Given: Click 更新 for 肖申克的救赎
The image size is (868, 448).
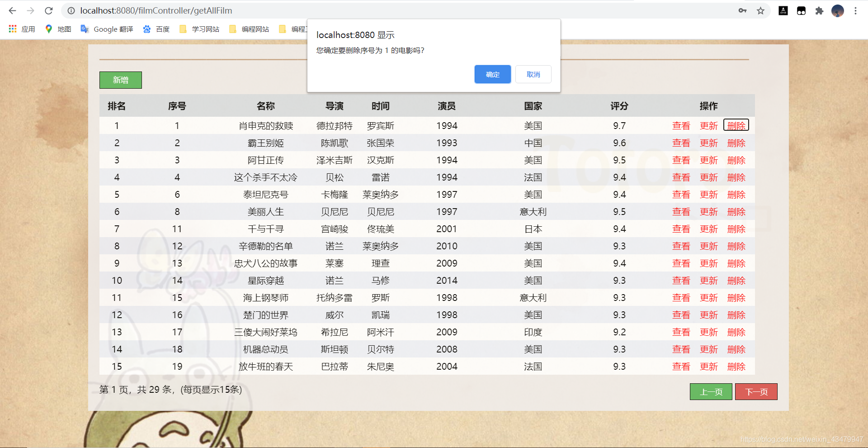Looking at the screenshot, I should [708, 126].
